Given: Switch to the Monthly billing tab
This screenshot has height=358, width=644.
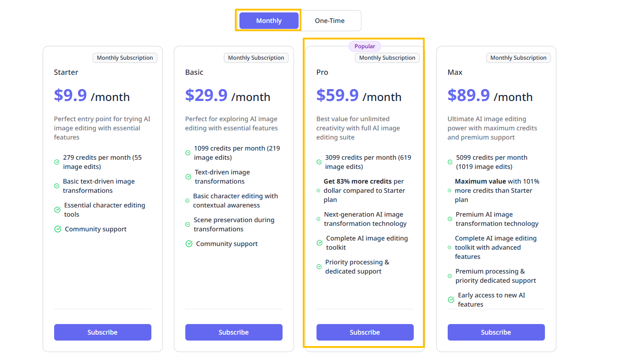Looking at the screenshot, I should (269, 21).
